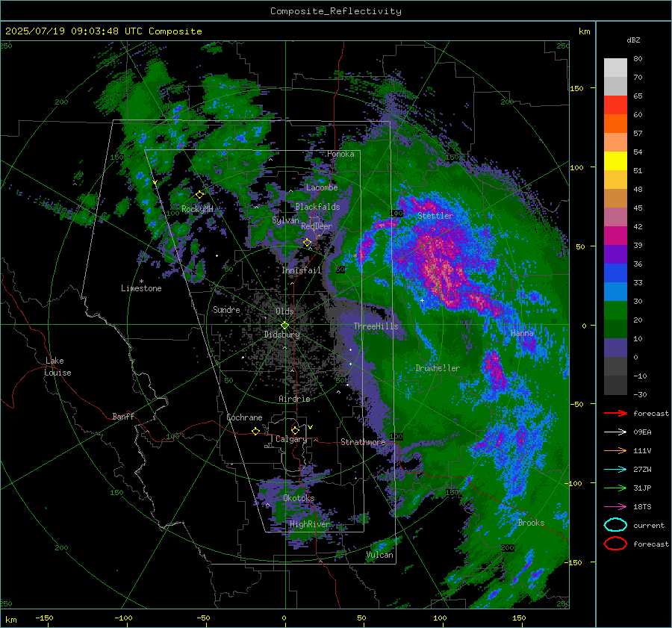Viewport: 672px width, 628px height.
Task: Click the 65 dBZ red color swatch
Action: pyautogui.click(x=615, y=105)
